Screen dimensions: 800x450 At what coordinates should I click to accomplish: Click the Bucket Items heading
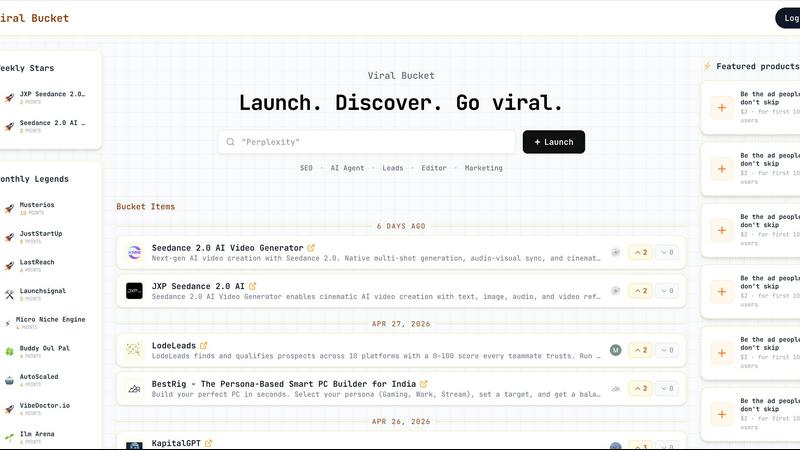click(x=145, y=207)
